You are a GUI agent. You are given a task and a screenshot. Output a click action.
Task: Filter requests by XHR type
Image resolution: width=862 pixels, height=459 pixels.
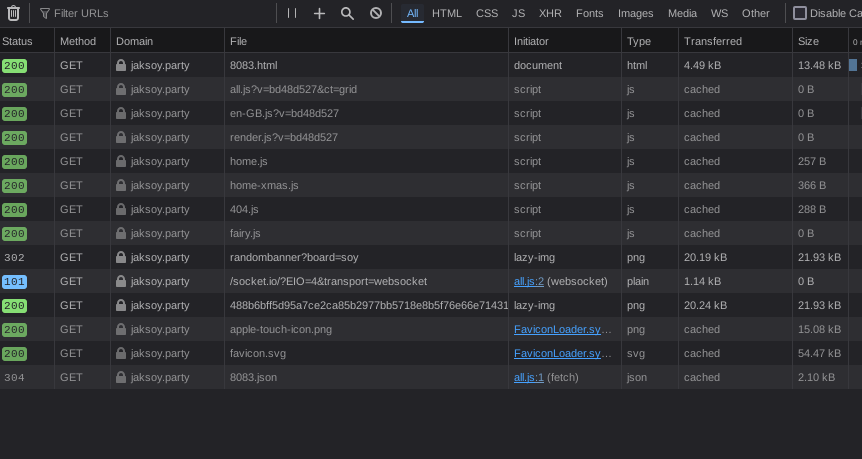click(550, 13)
